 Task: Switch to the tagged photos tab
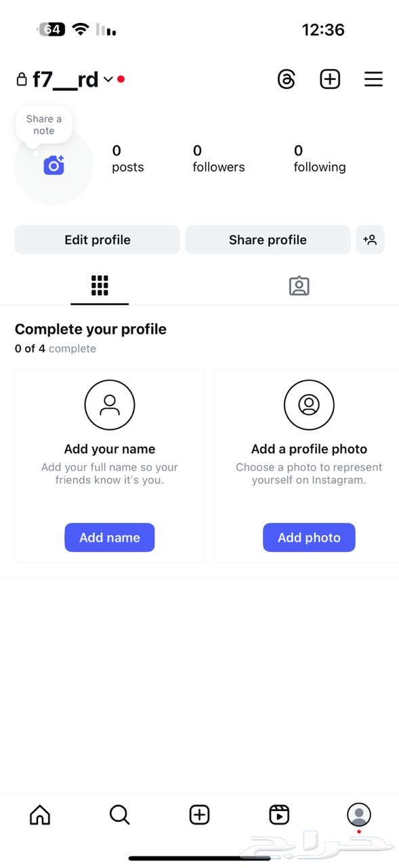tap(299, 285)
